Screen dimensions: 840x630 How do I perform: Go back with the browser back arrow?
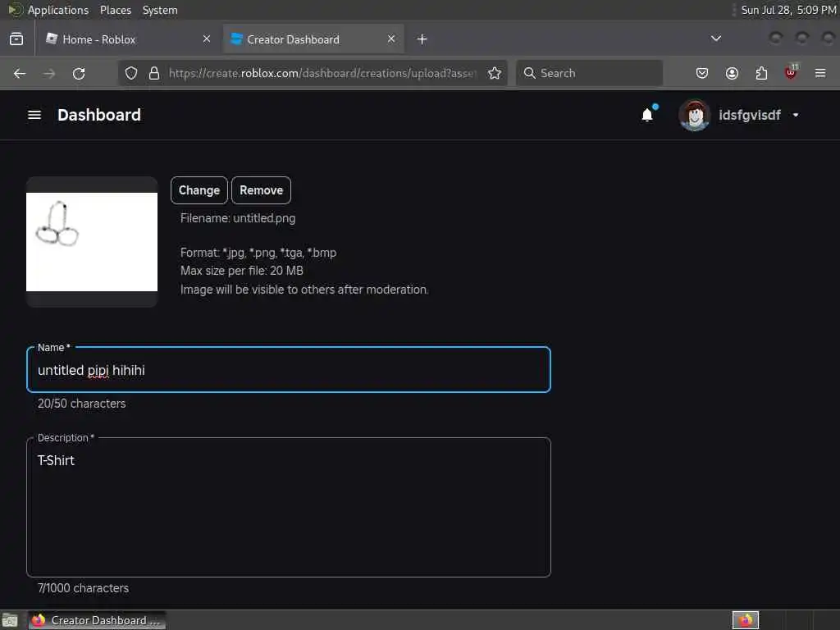pyautogui.click(x=20, y=73)
